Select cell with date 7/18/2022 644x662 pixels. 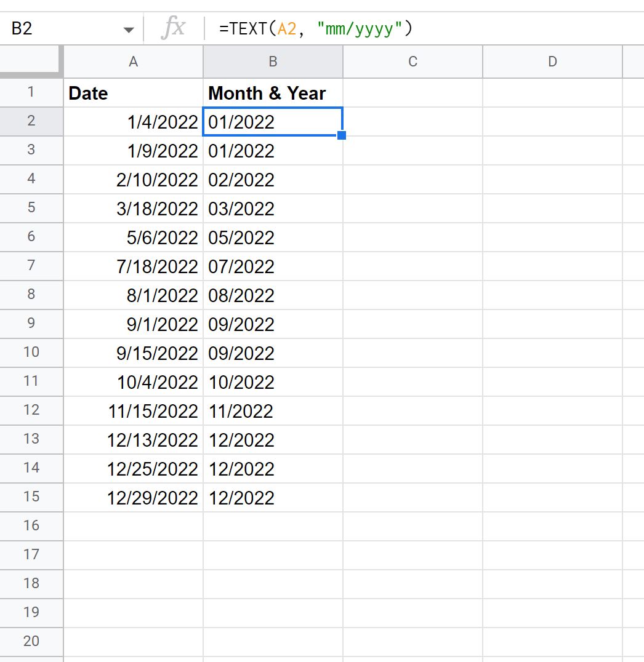click(x=133, y=266)
